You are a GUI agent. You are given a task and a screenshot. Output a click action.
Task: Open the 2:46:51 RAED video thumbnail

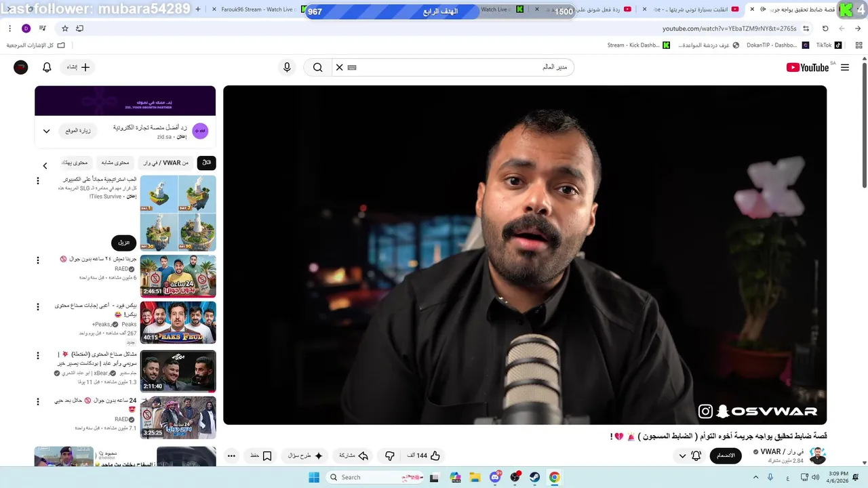click(178, 276)
